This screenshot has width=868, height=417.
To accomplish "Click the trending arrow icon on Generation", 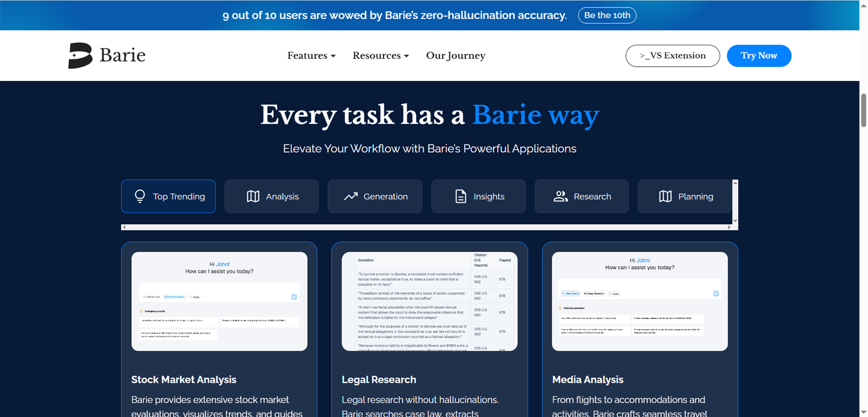I will coord(351,196).
